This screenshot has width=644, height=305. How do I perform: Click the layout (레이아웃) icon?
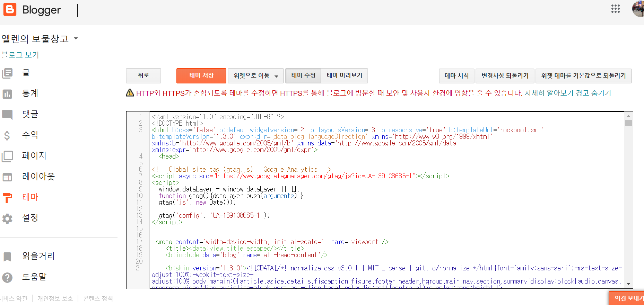point(7,177)
